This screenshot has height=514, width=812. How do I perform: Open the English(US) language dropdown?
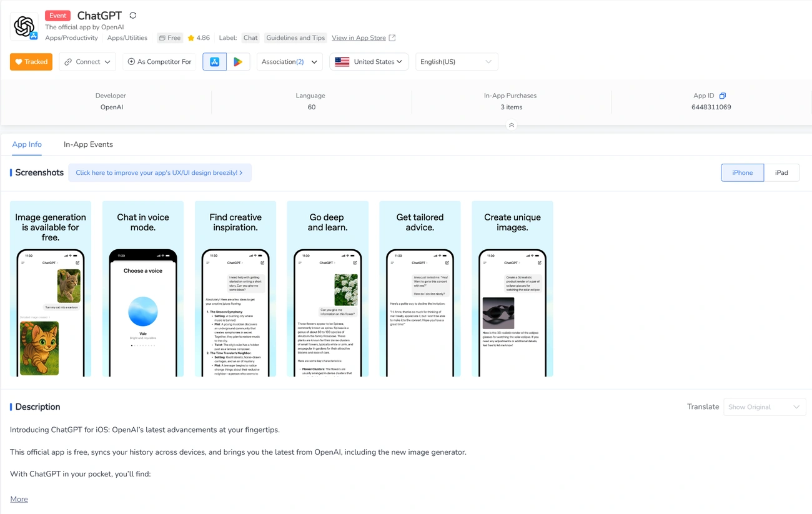(456, 62)
